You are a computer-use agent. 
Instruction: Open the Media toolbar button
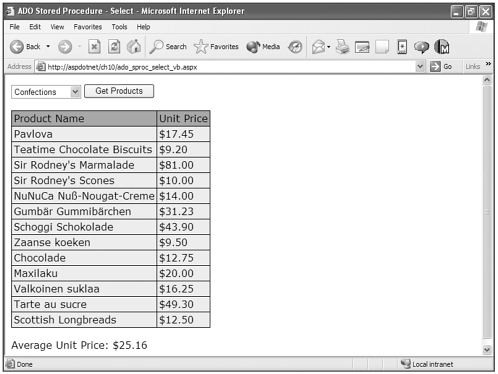click(263, 47)
